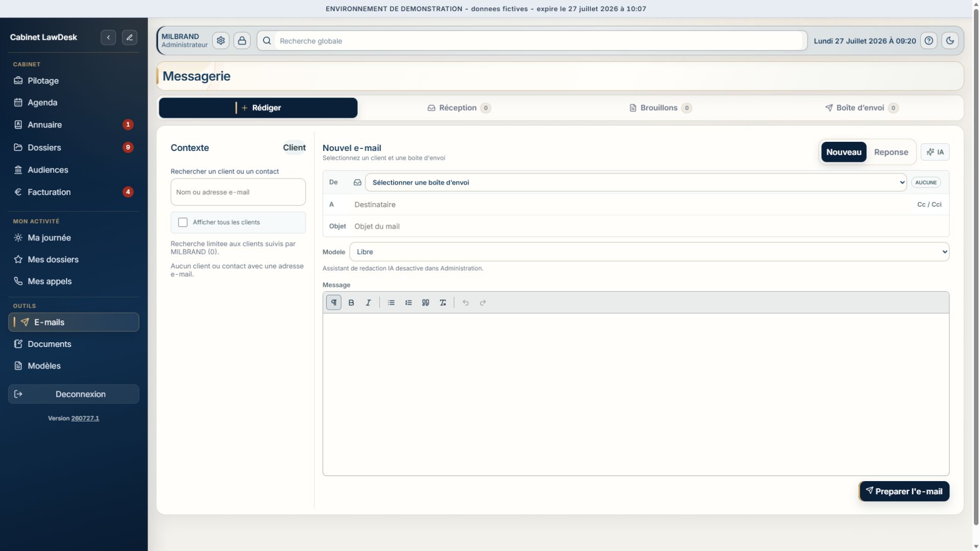The image size is (980, 551).
Task: Toggle dark mode moon icon
Action: (950, 40)
